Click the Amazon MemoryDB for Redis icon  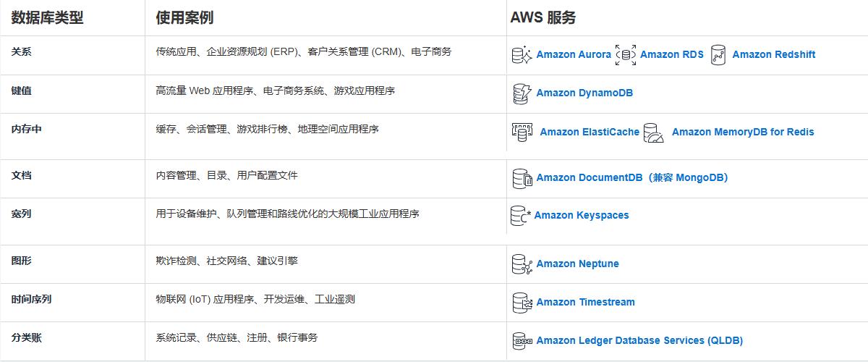(653, 132)
